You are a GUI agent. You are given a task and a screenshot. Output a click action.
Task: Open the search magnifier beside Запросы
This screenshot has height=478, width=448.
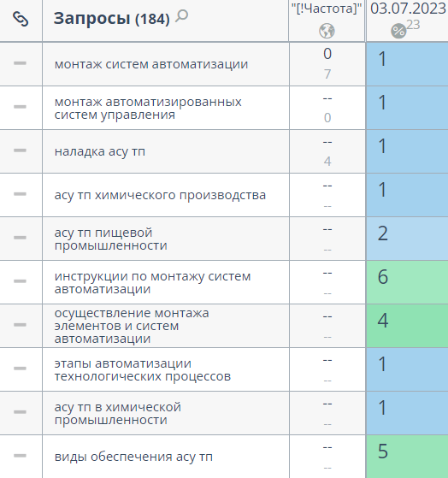click(x=182, y=16)
